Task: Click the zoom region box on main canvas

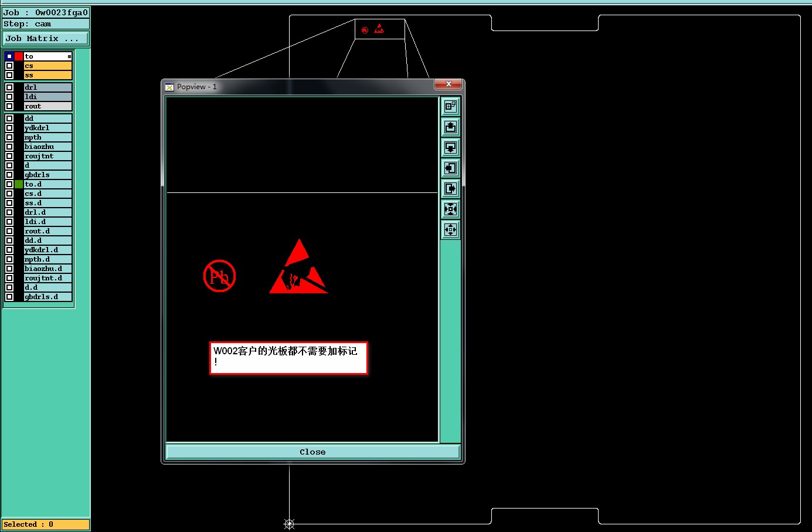Action: point(380,29)
